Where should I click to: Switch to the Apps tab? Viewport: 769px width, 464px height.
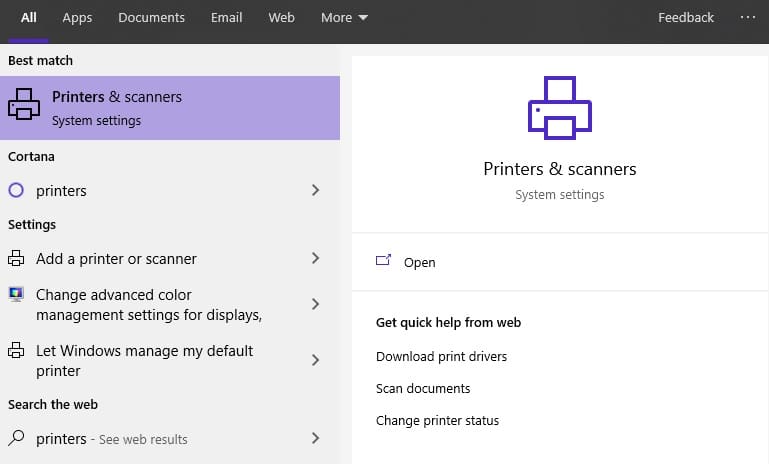pyautogui.click(x=77, y=18)
